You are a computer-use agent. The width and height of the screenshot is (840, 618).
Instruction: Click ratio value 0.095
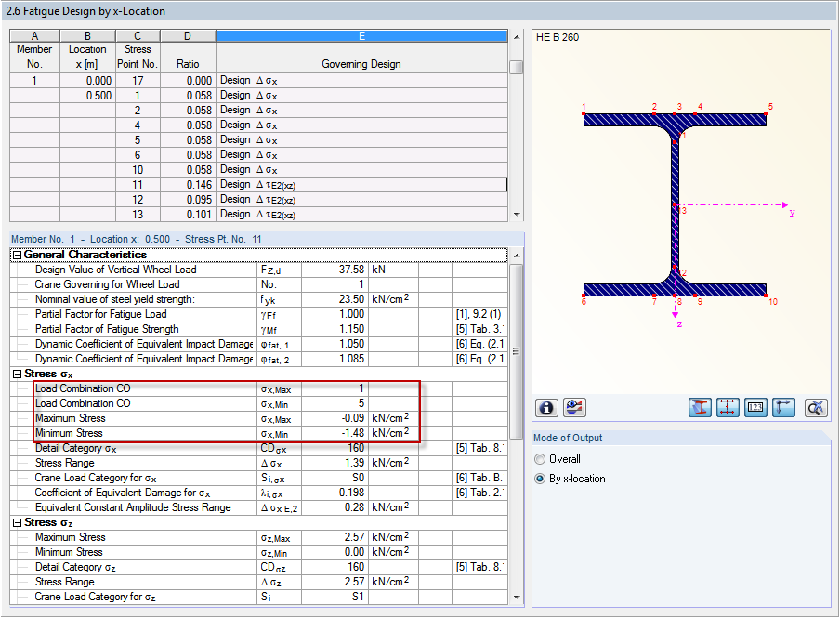(x=188, y=200)
